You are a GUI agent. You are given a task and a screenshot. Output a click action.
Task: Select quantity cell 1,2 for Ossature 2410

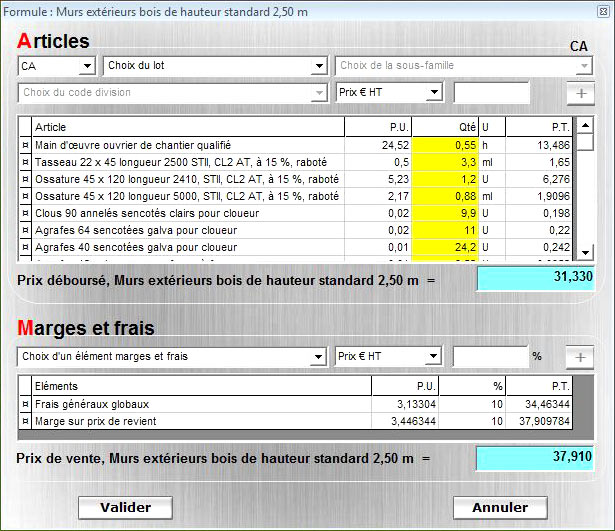tap(445, 179)
